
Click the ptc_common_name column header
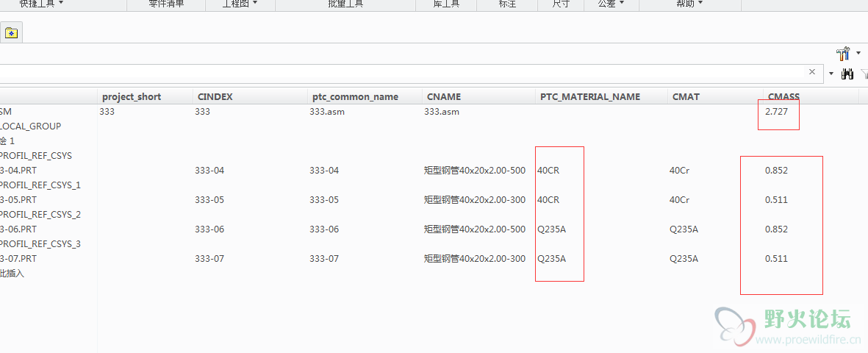355,96
